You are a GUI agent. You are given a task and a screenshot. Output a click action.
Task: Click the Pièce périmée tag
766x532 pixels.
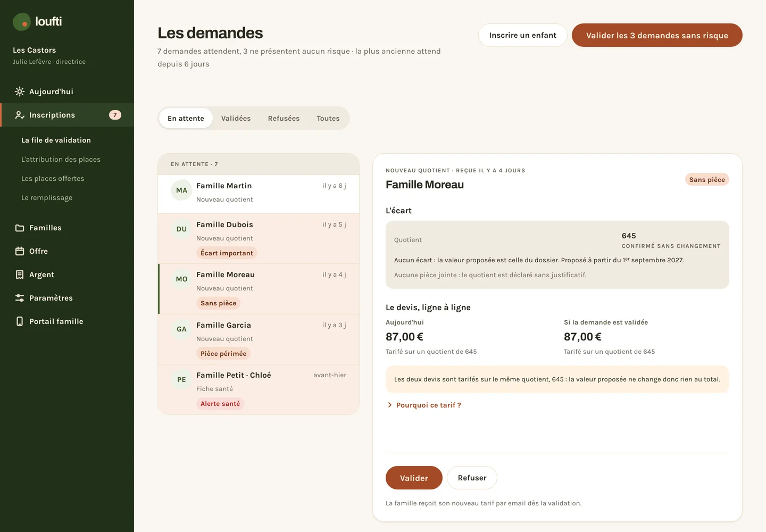click(223, 354)
